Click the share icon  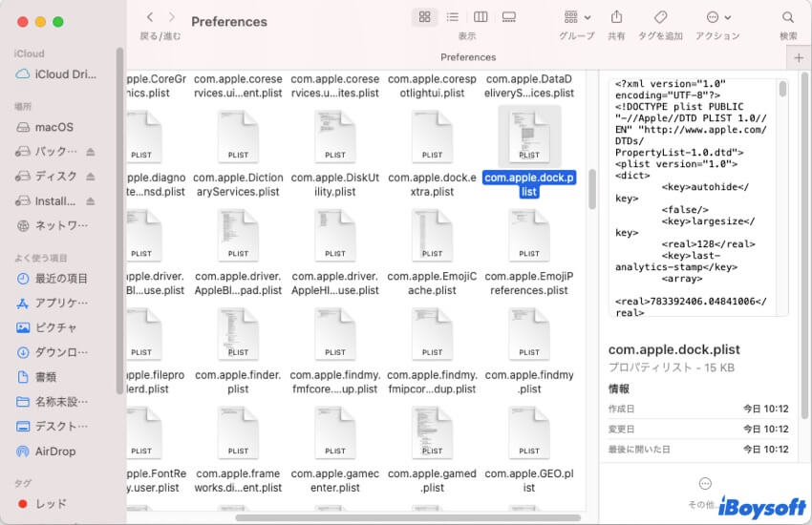pos(616,17)
